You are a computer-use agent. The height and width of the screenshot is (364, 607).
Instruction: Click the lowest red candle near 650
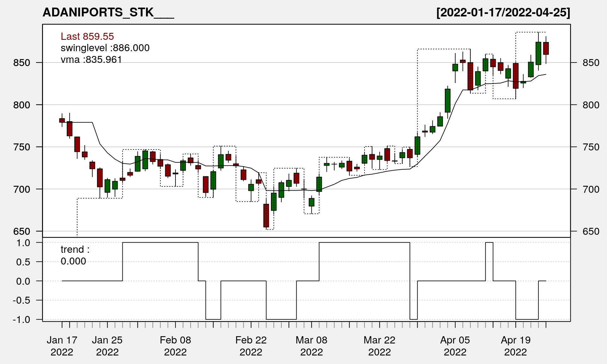click(x=266, y=215)
